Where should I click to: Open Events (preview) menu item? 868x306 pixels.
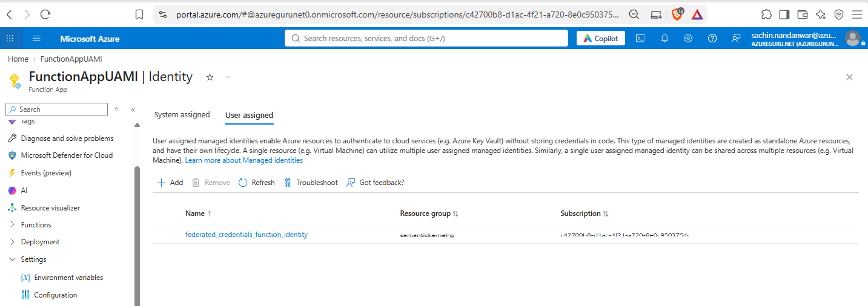[x=46, y=173]
